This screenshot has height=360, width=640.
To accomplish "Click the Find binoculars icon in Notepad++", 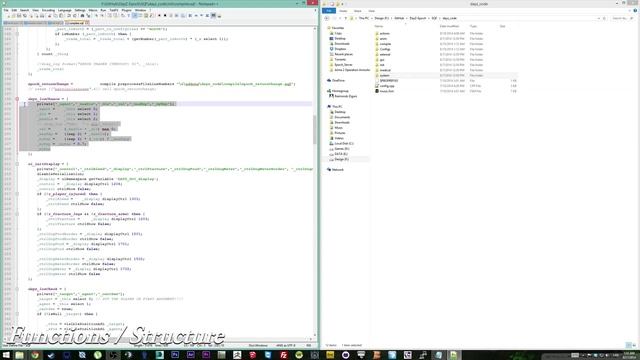I will 82,16.
